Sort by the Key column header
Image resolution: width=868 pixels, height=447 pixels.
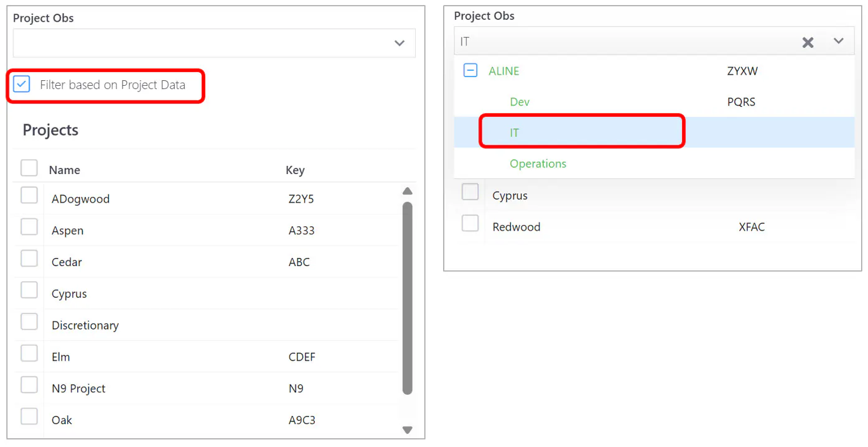(x=295, y=170)
